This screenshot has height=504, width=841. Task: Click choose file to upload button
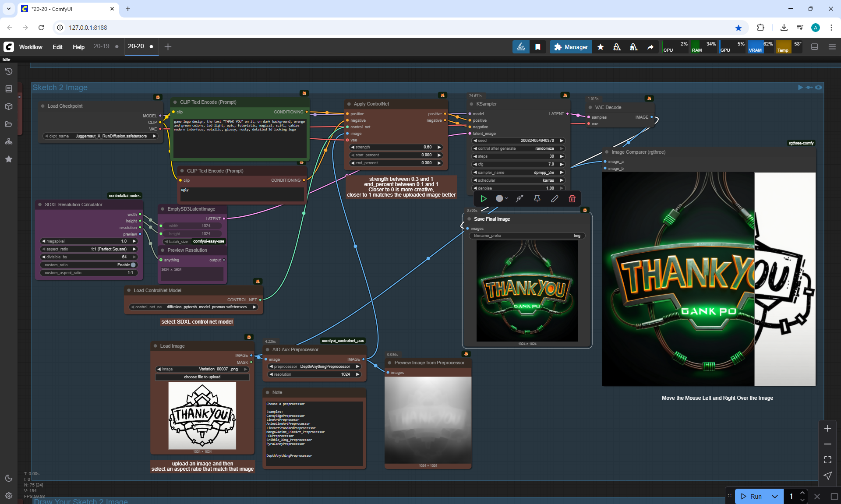point(202,377)
